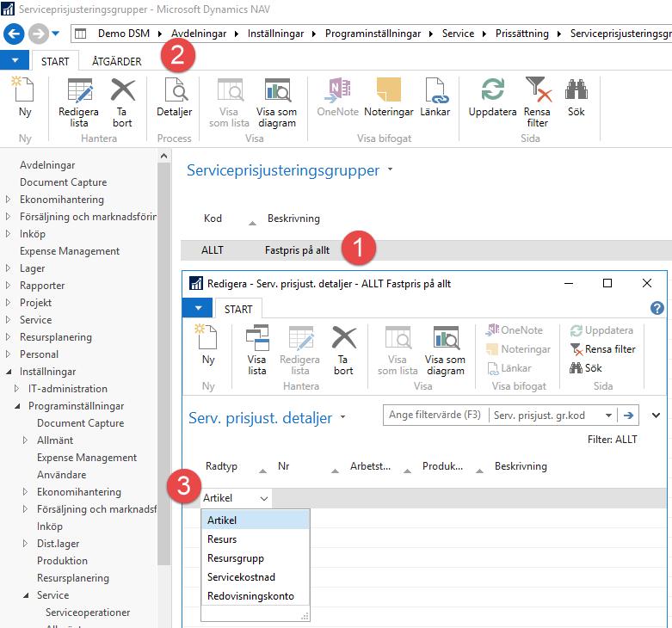
Task: Click Prissättning in breadcrumb path
Action: click(x=522, y=34)
